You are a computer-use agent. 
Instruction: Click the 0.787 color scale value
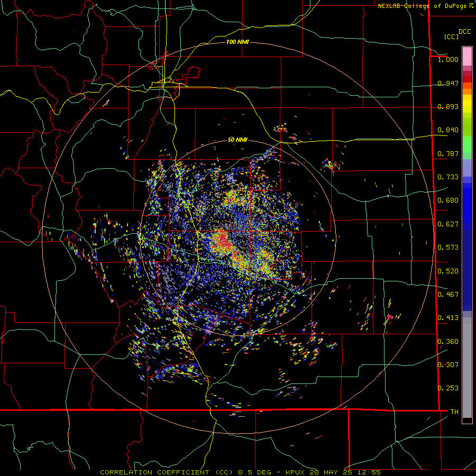[448, 153]
